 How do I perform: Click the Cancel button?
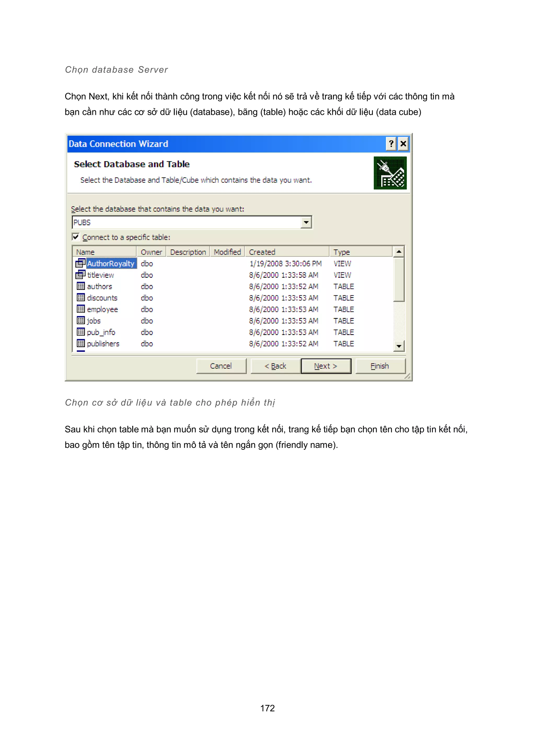pos(221,366)
